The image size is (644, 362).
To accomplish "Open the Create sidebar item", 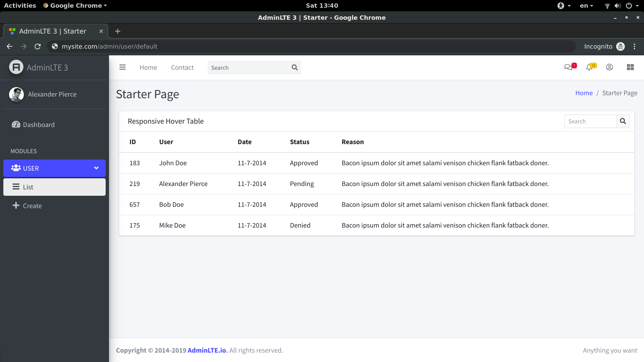I will [32, 206].
